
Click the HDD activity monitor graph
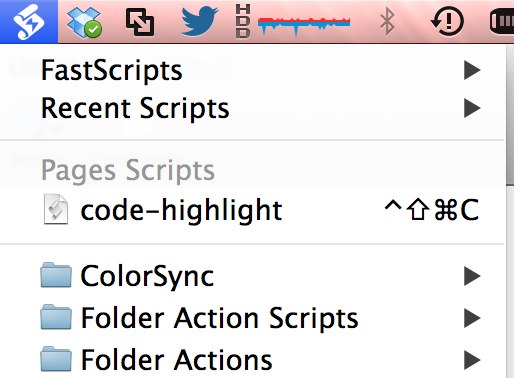click(x=293, y=22)
